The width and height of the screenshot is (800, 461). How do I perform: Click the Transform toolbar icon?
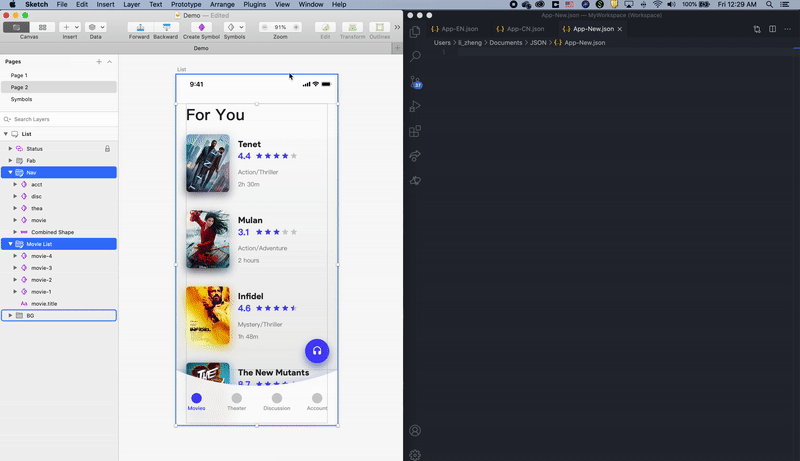(x=353, y=27)
